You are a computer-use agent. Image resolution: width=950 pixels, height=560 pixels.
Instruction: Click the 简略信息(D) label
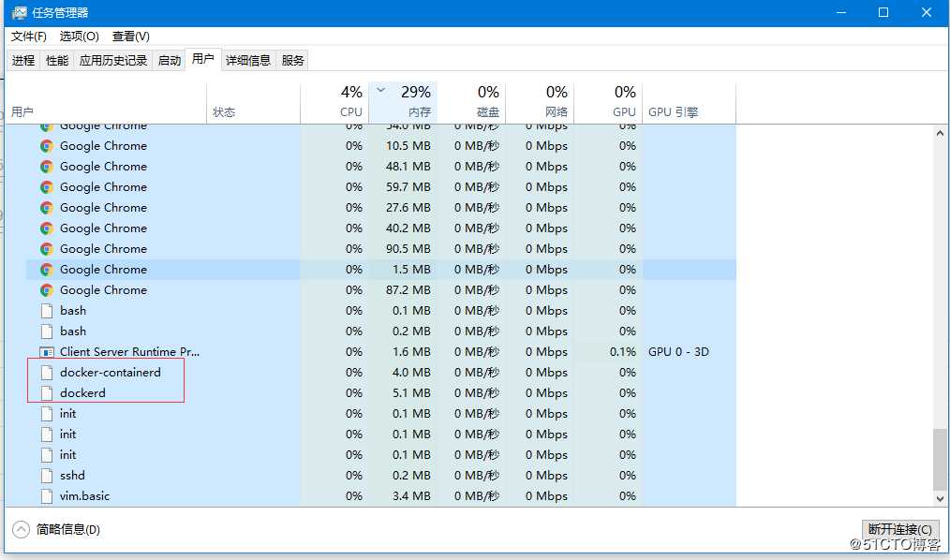(67, 530)
